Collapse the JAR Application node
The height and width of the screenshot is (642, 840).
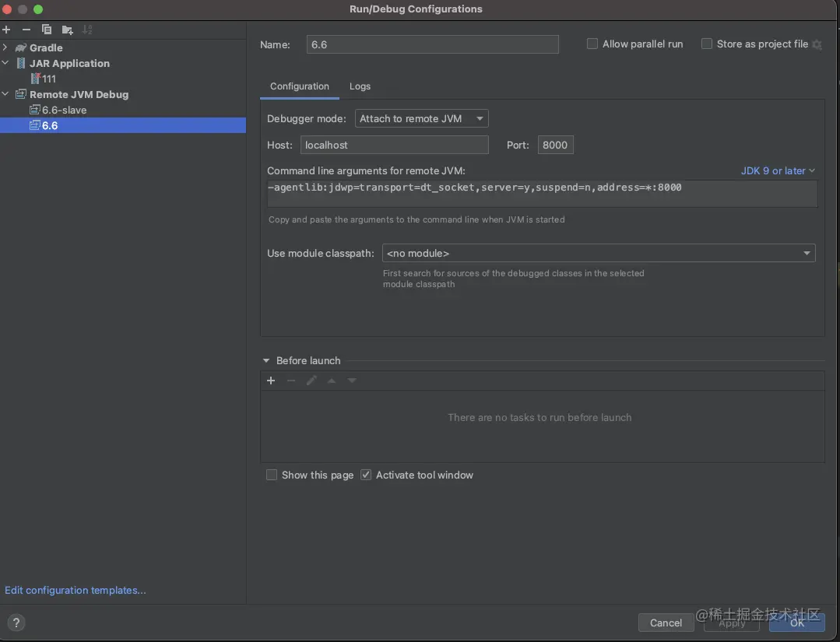click(x=5, y=63)
